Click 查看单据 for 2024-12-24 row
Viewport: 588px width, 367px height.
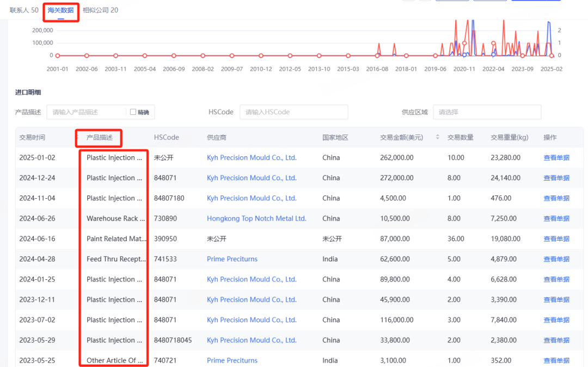click(556, 178)
